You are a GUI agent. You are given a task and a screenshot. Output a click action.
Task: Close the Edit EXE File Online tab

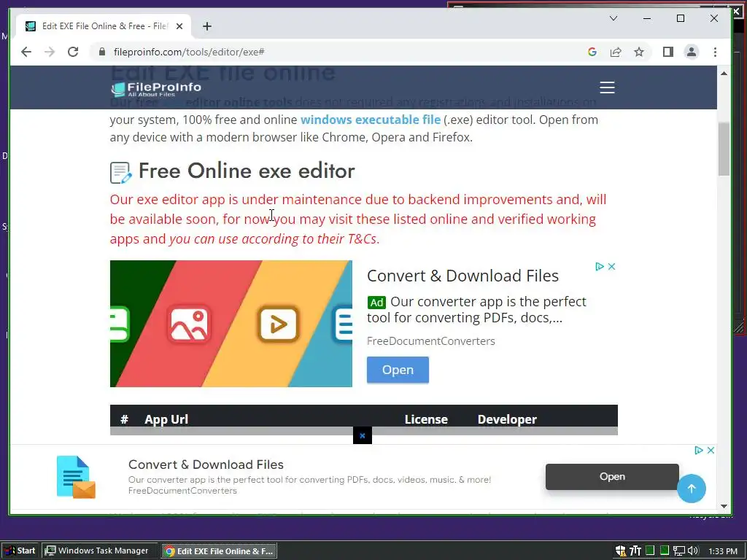(179, 26)
